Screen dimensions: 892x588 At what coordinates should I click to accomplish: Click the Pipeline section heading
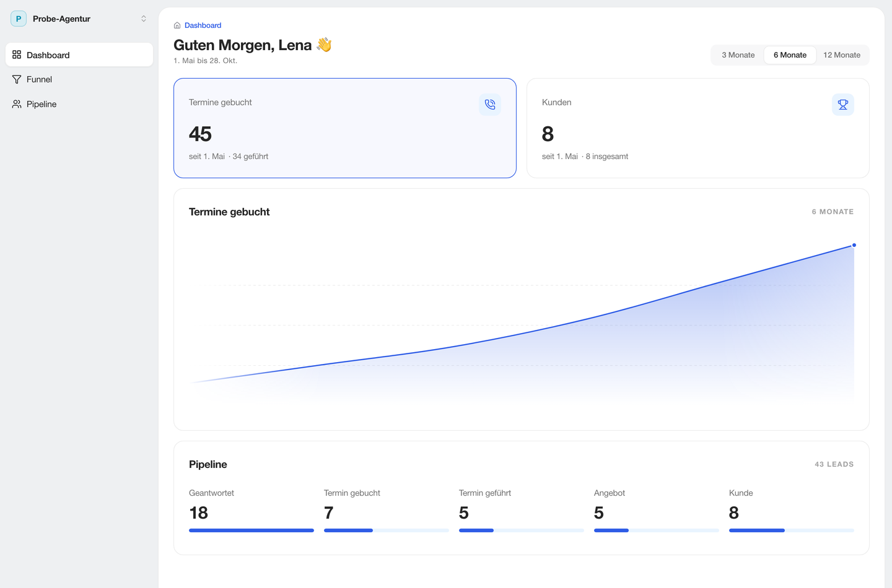click(x=208, y=464)
